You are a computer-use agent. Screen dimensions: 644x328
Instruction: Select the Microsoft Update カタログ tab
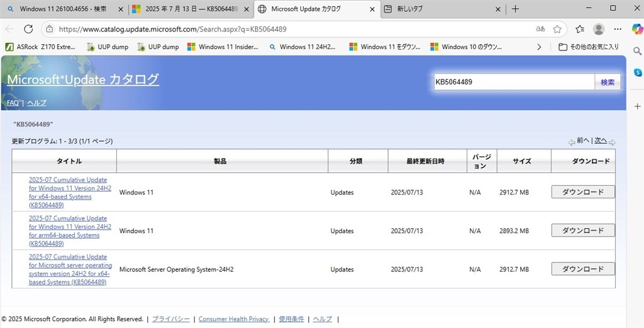click(x=316, y=9)
